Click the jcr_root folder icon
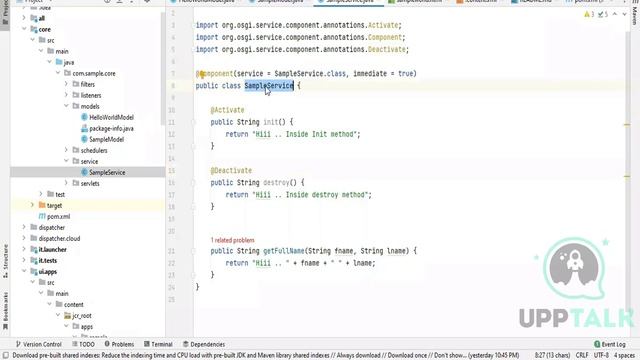 click(x=67, y=316)
